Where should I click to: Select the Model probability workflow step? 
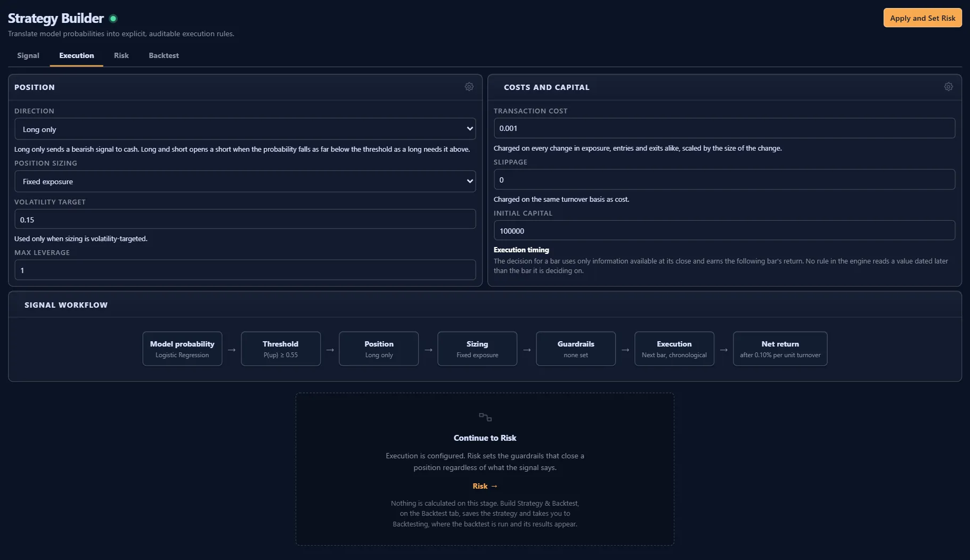coord(182,349)
